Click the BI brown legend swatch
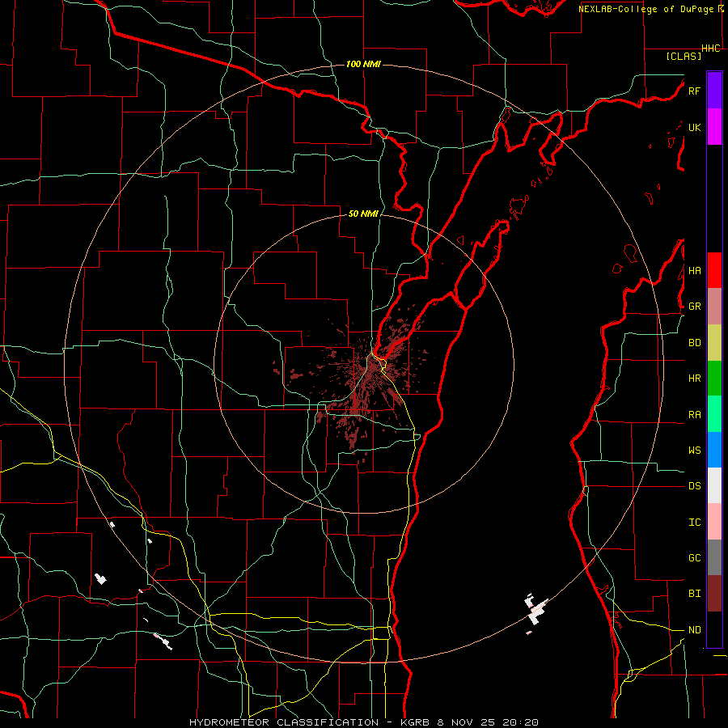728x728 pixels. [714, 594]
